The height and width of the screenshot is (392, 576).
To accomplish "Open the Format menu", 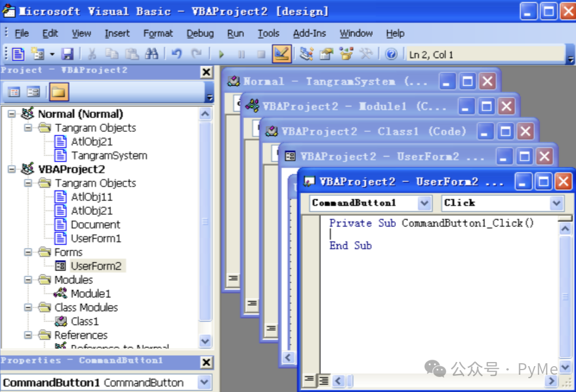I will coord(158,33).
